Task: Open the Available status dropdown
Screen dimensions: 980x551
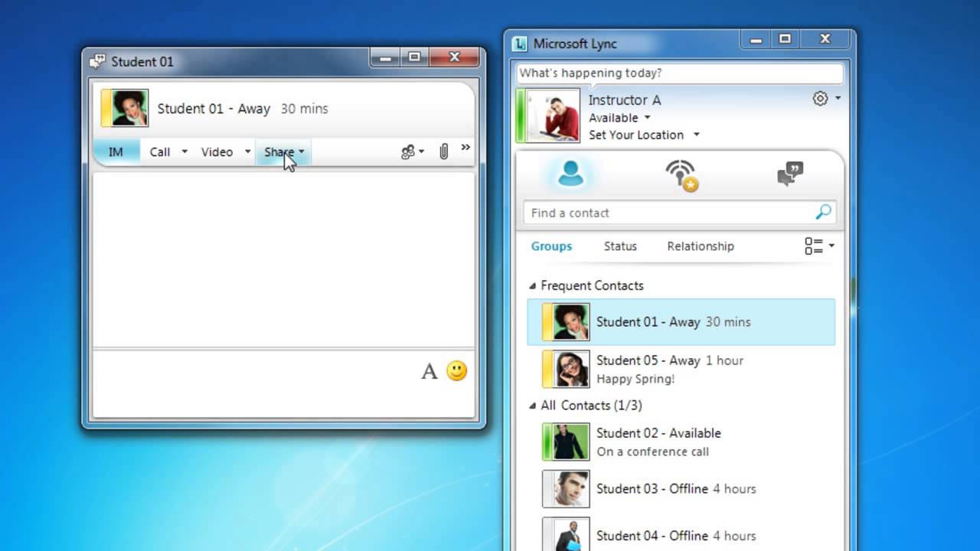Action: (647, 118)
